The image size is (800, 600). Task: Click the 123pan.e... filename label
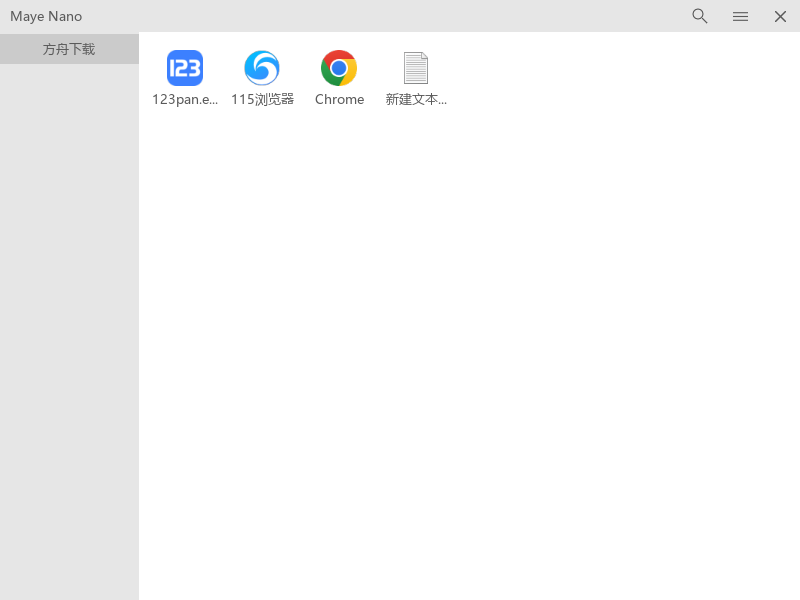coord(184,99)
